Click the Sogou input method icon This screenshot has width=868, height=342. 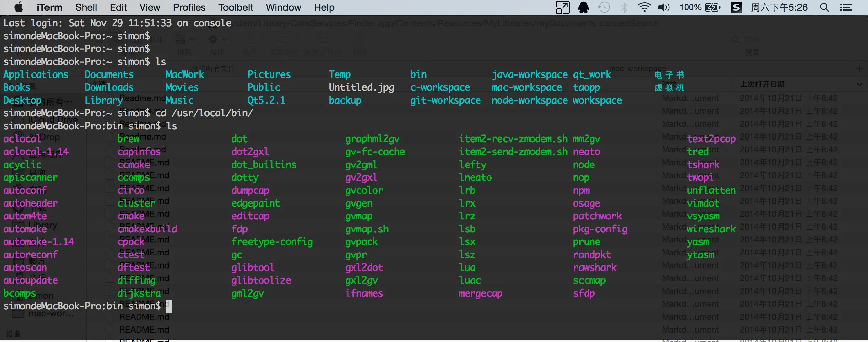tap(736, 7)
